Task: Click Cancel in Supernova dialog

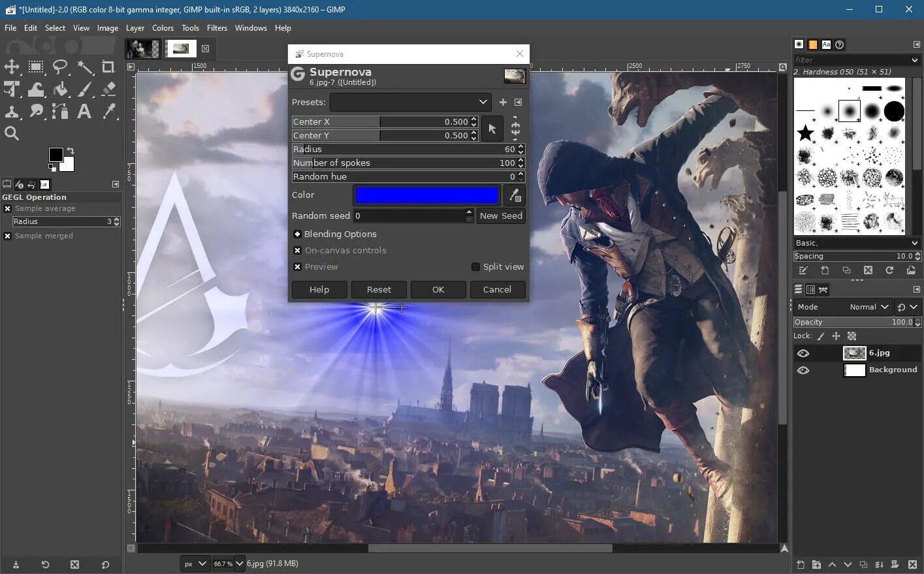Action: [x=497, y=290]
